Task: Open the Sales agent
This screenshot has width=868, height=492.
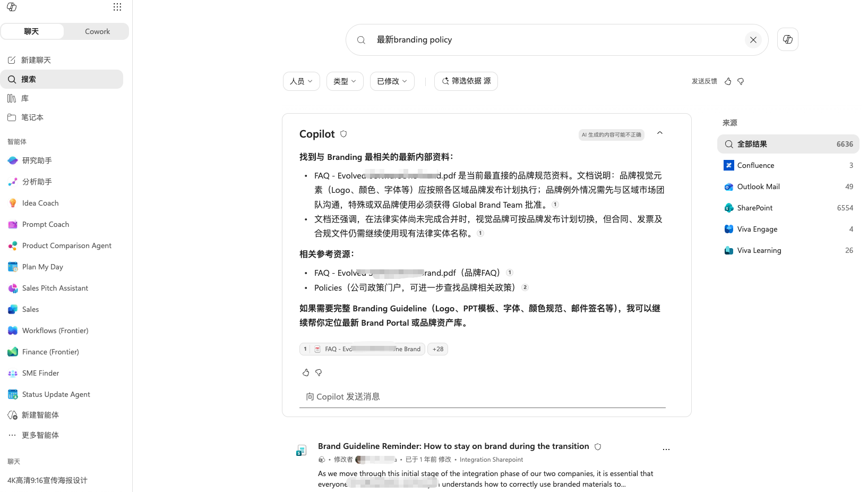Action: point(62,309)
